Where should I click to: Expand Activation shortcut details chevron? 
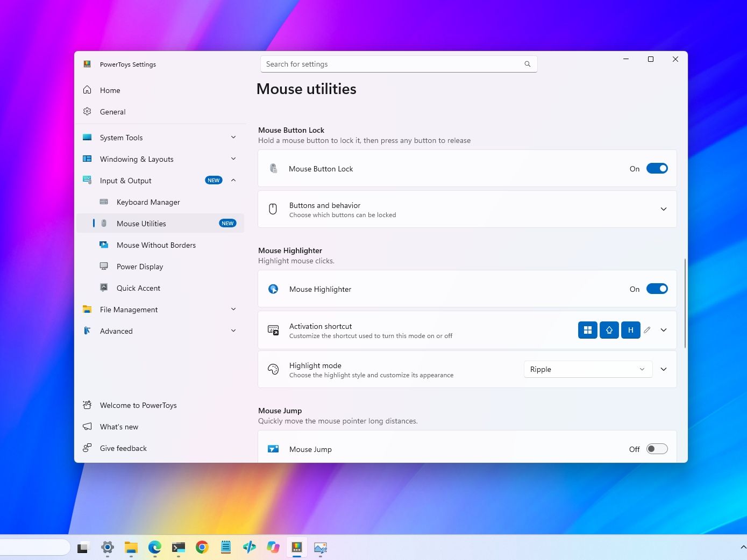(664, 330)
